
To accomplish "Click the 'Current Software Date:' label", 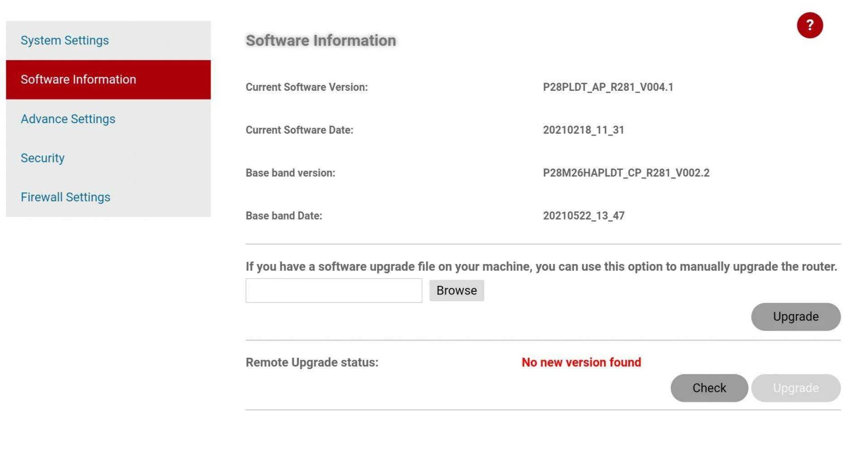I will [299, 130].
